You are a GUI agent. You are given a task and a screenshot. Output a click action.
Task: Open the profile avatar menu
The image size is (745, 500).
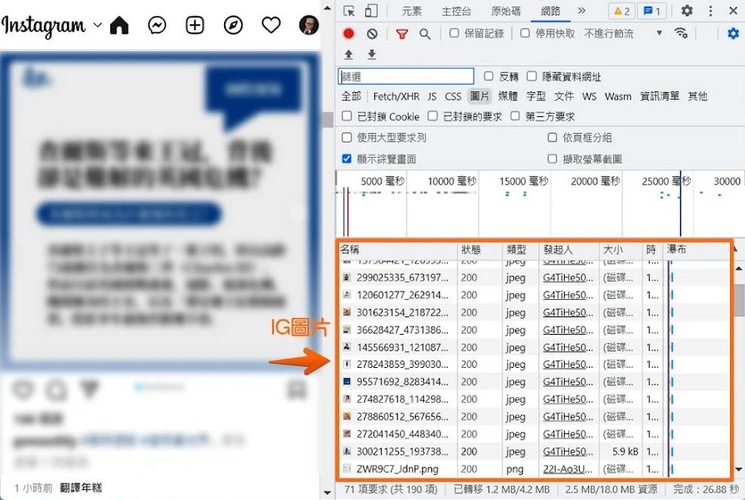pos(308,25)
